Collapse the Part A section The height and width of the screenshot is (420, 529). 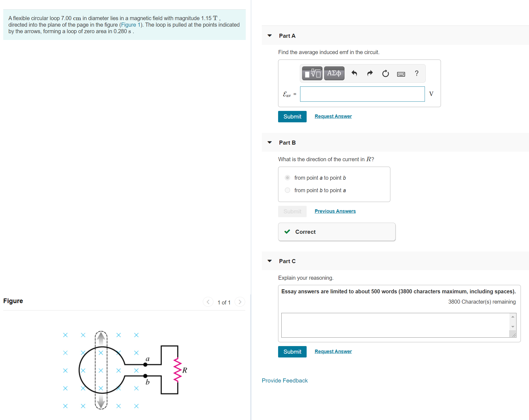pyautogui.click(x=269, y=36)
